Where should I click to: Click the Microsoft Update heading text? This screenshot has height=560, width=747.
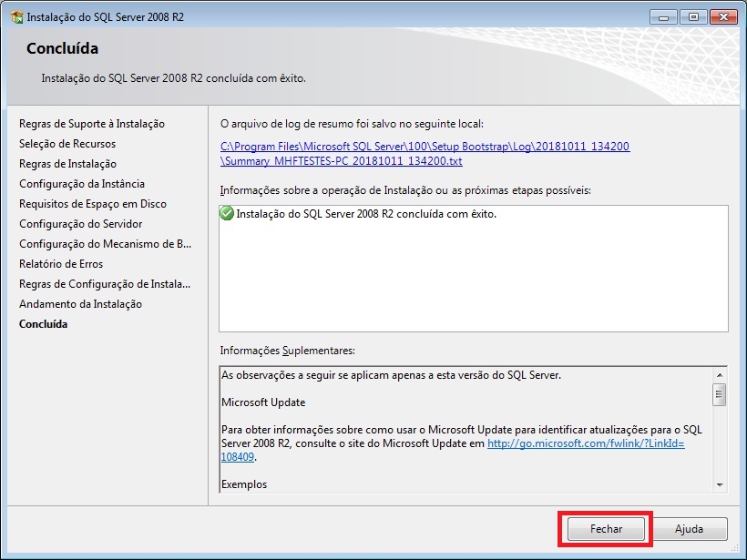pos(263,402)
